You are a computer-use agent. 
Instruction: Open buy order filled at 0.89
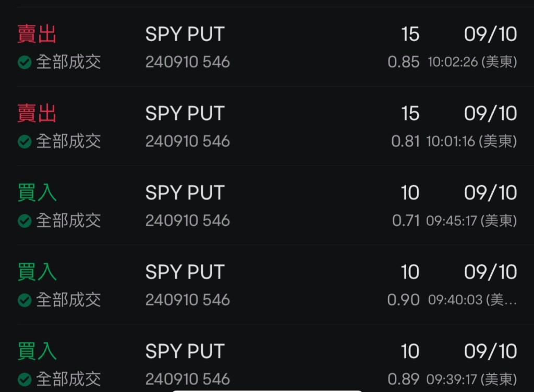[x=267, y=365]
